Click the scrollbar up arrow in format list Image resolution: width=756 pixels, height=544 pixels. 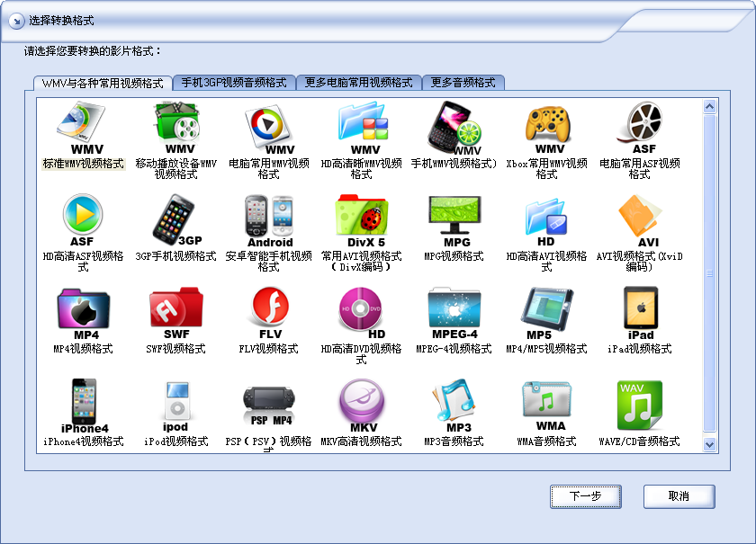click(x=709, y=107)
